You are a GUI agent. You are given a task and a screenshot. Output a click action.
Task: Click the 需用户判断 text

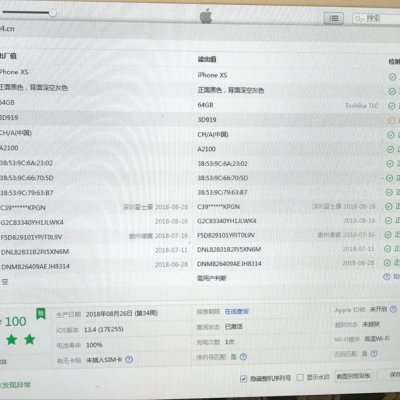point(212,278)
